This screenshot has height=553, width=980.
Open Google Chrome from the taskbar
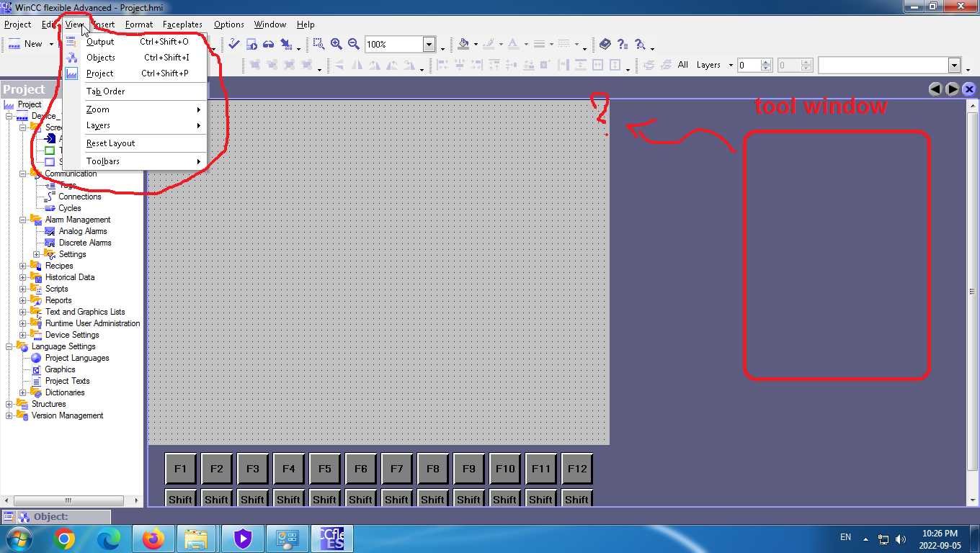pyautogui.click(x=63, y=539)
